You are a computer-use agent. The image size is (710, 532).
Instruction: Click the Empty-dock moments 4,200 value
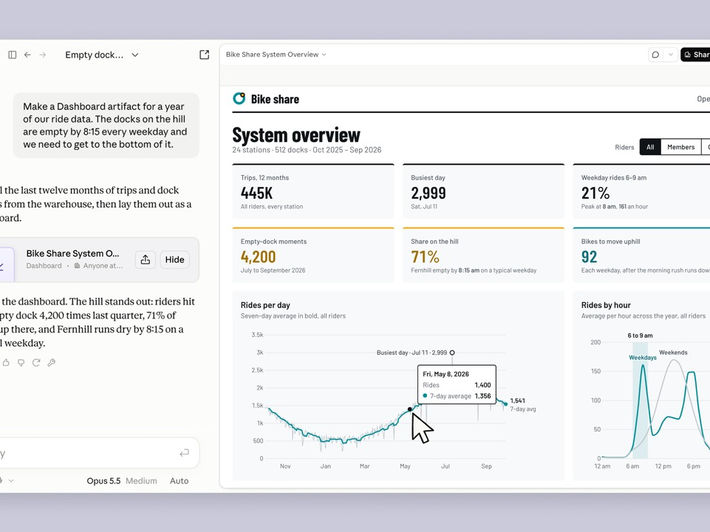pos(258,257)
